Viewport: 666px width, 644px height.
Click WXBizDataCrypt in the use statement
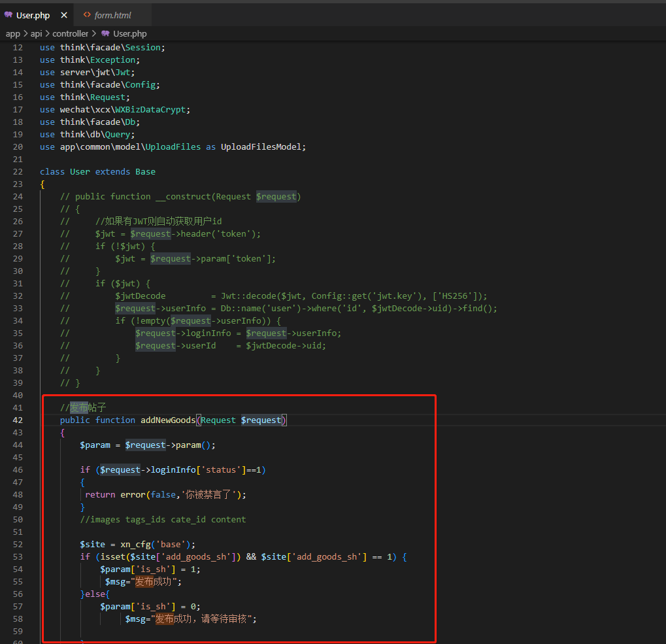[152, 110]
